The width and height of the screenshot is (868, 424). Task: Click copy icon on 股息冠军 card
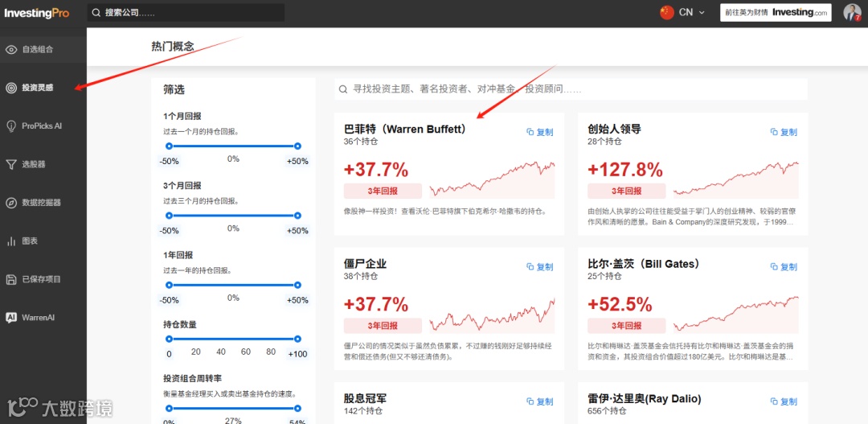530,401
